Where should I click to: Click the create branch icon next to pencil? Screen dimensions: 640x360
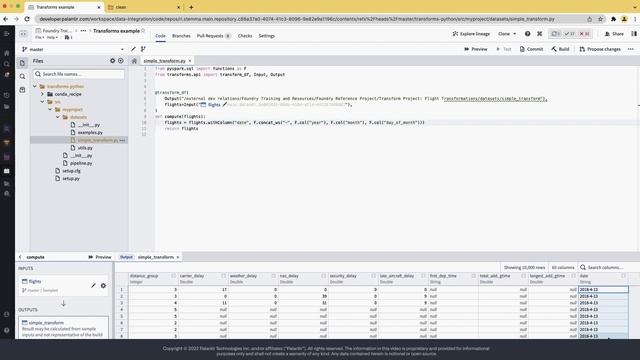[x=143, y=49]
